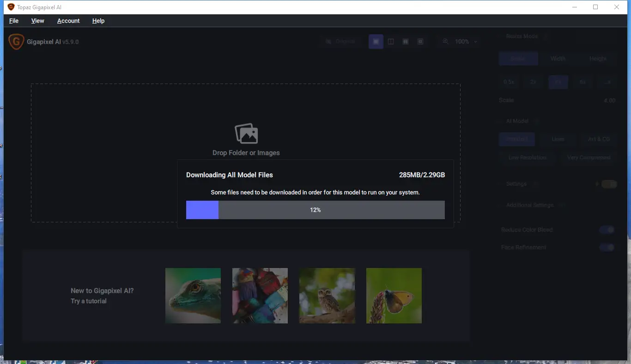Choose the 0.5x scale button

509,82
